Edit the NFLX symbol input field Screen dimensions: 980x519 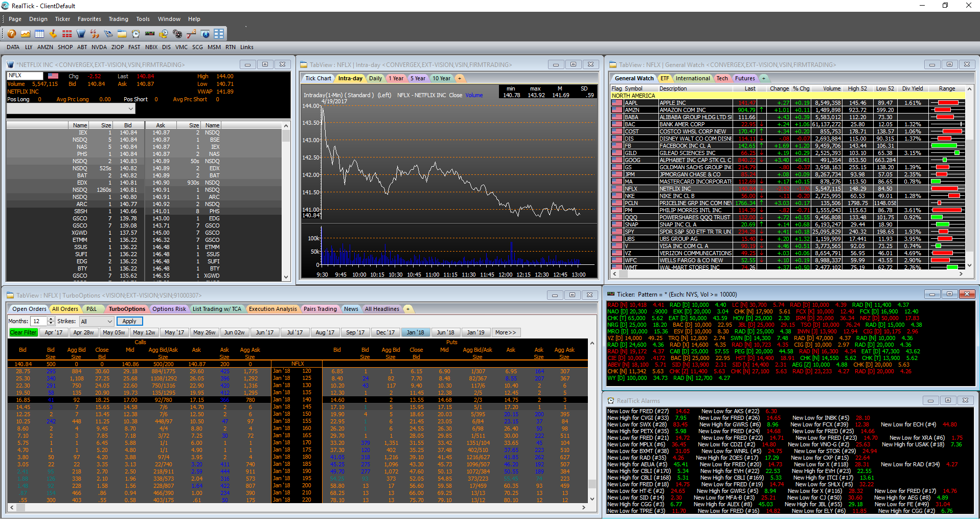pos(25,76)
